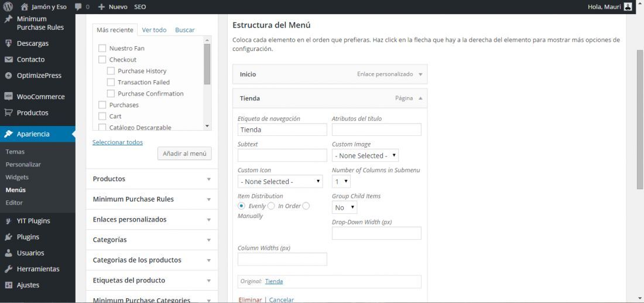Open the Group Child Items dropdown
The width and height of the screenshot is (644, 303).
(345, 207)
